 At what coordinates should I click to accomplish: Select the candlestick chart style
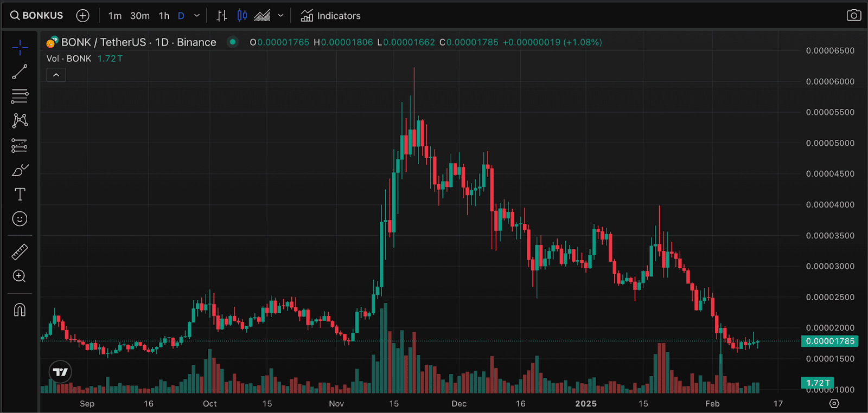pyautogui.click(x=242, y=16)
